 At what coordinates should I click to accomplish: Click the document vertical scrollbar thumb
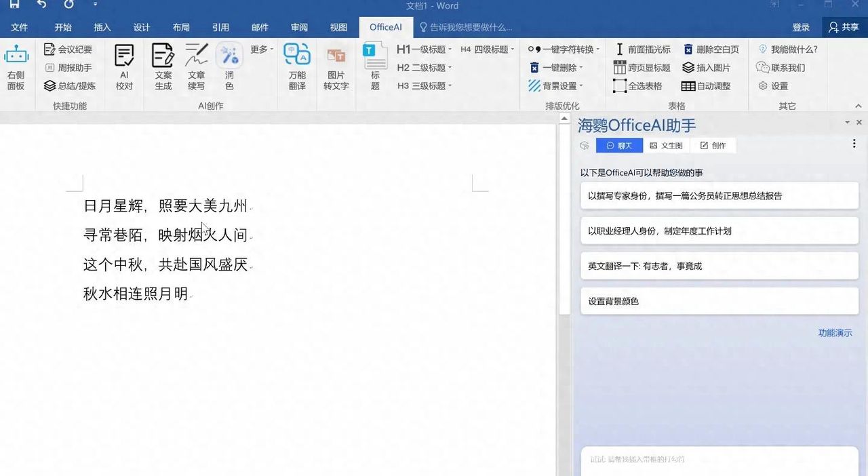pos(564,219)
